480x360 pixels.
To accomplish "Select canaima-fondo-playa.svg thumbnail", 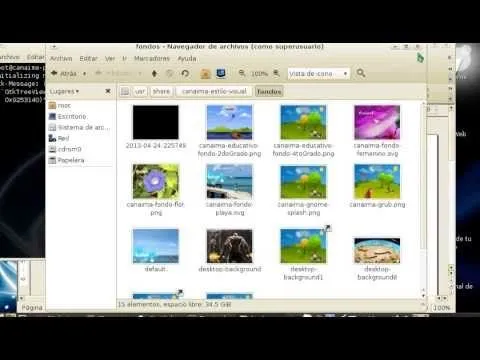I will (x=230, y=181).
